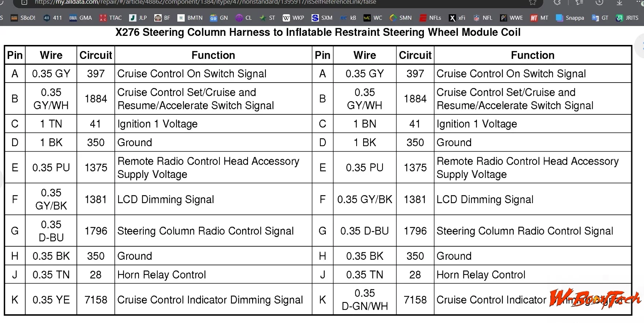Click the TTAC bookmark
Viewport: 644px width, 323px height.
111,18
